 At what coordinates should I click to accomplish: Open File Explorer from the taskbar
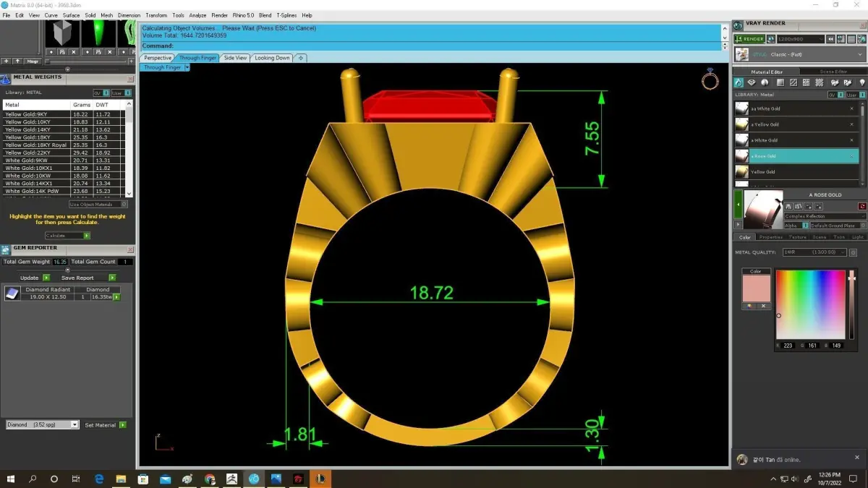coord(121,479)
